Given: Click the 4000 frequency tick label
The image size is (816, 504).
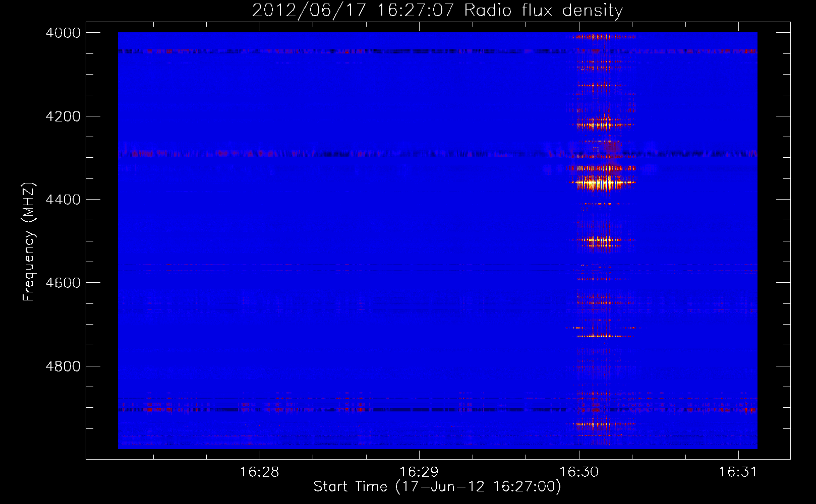Looking at the screenshot, I should click(x=63, y=33).
